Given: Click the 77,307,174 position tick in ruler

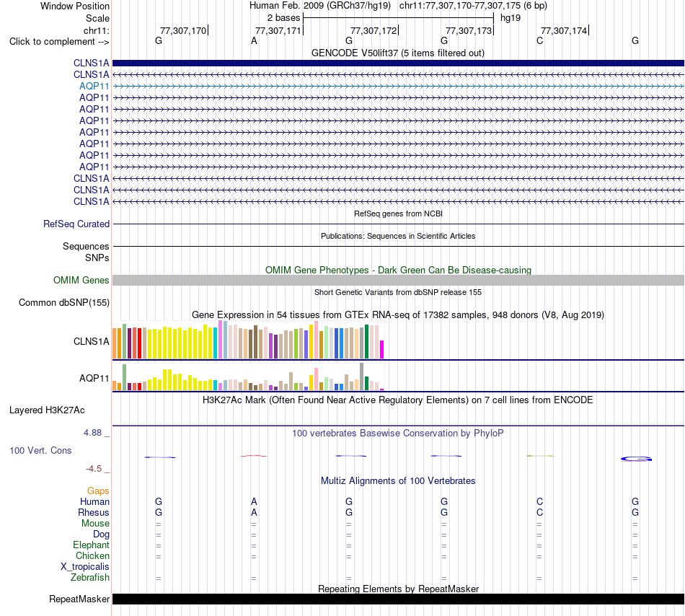Looking at the screenshot, I should coord(565,30).
